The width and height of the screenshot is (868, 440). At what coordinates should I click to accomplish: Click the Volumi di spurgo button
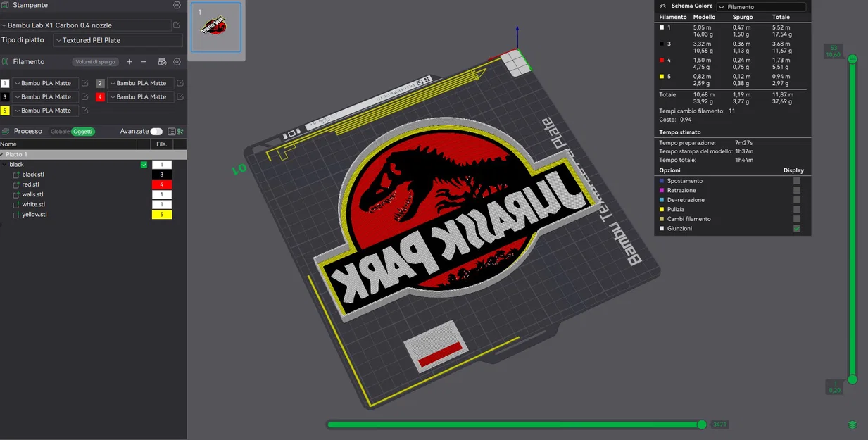point(95,61)
